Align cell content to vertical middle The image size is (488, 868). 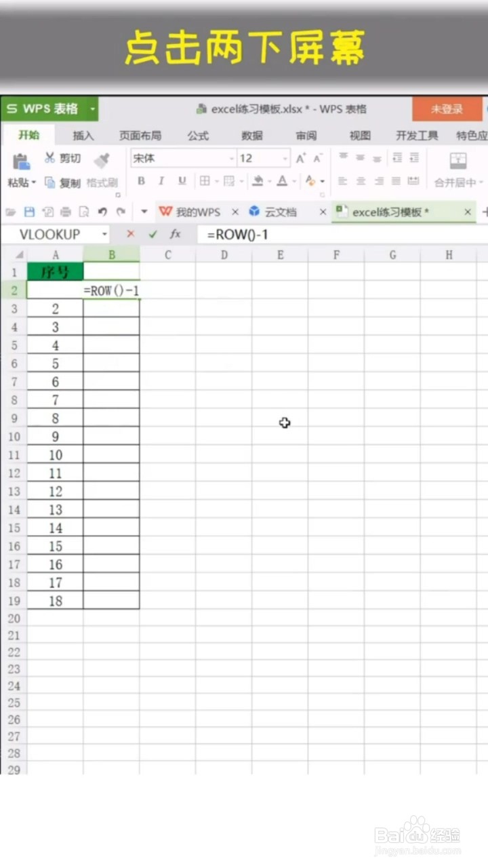[360, 157]
